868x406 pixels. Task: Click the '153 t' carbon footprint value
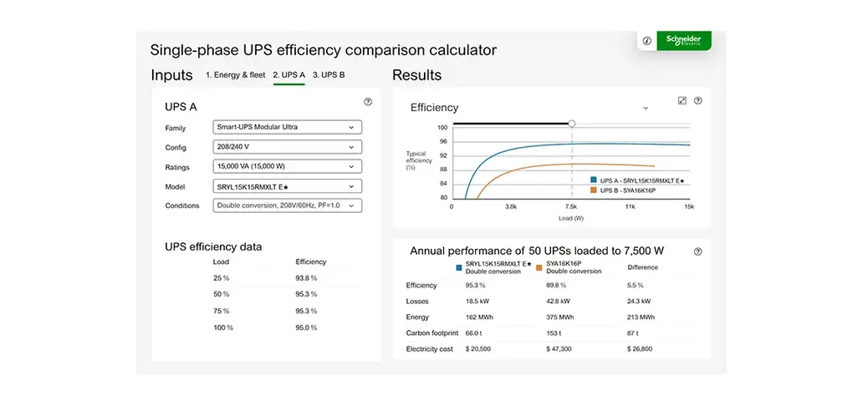554,333
